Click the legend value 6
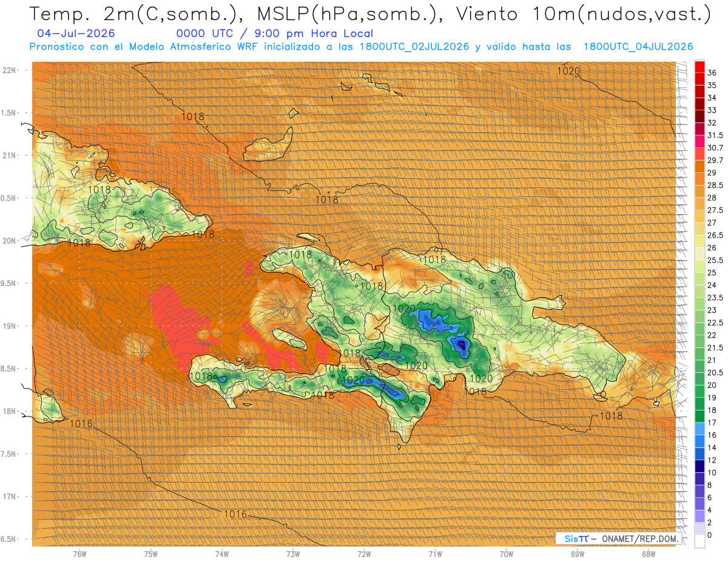 pyautogui.click(x=710, y=497)
